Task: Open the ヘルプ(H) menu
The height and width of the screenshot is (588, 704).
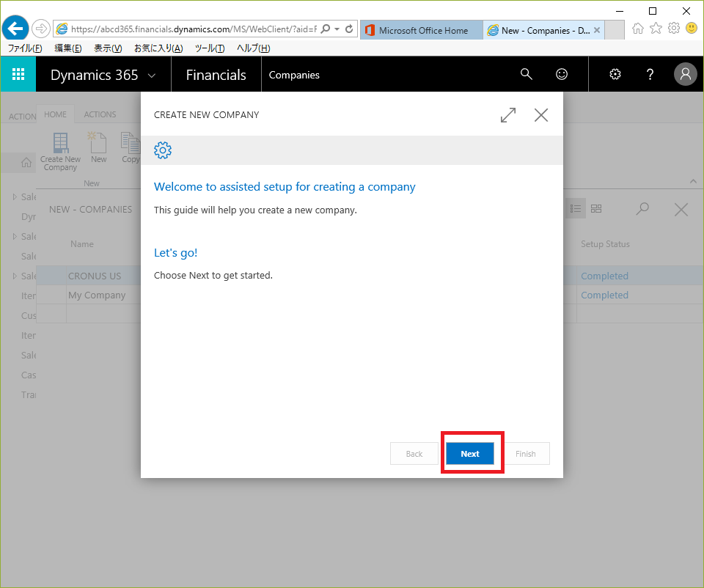Action: [x=253, y=48]
